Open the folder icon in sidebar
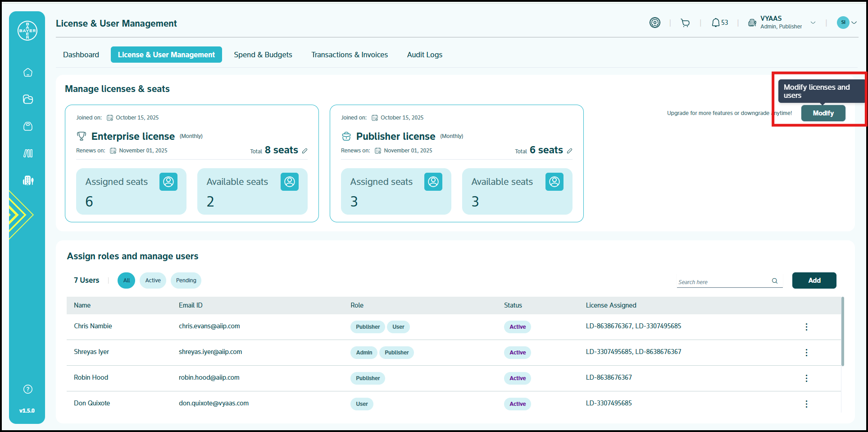Image resolution: width=868 pixels, height=432 pixels. [x=28, y=100]
